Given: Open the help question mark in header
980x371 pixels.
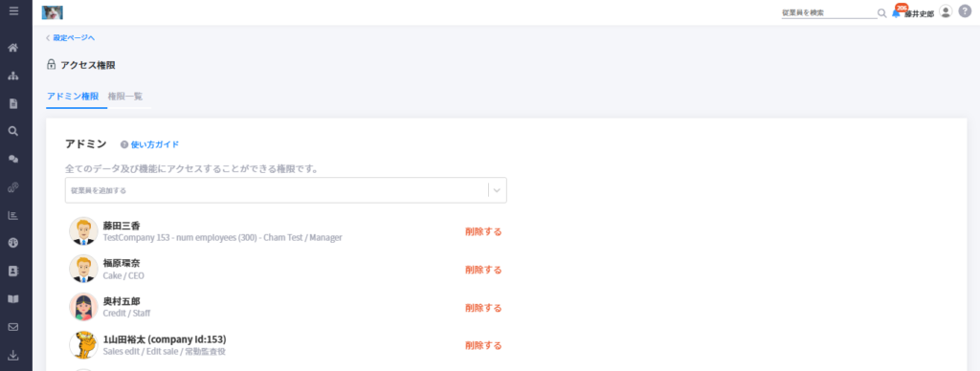Looking at the screenshot, I should point(965,11).
